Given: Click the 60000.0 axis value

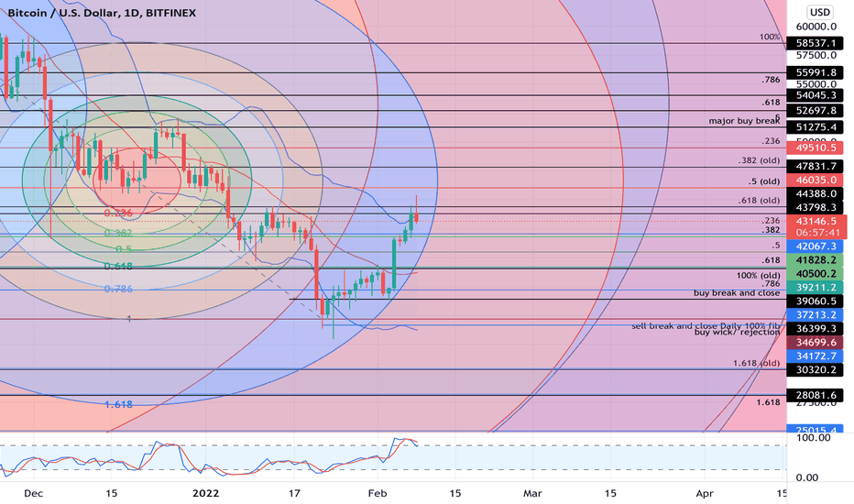Looking at the screenshot, I should click(816, 27).
